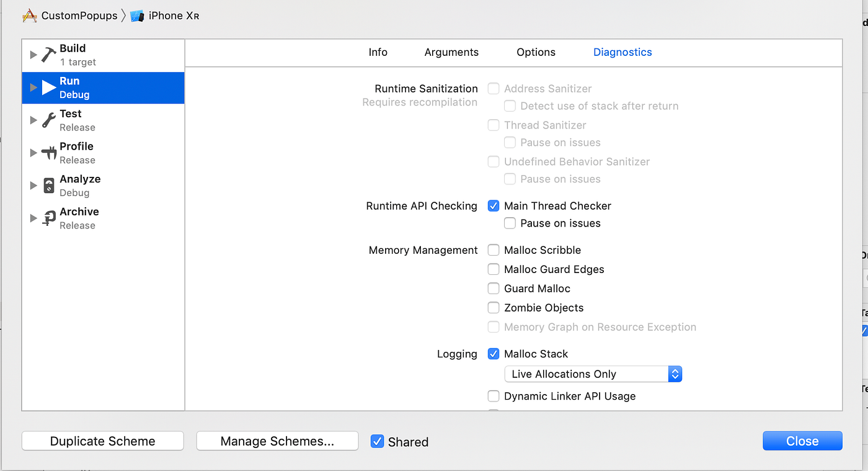Click the CustomPopups scheme icon
868x471 pixels.
click(29, 16)
